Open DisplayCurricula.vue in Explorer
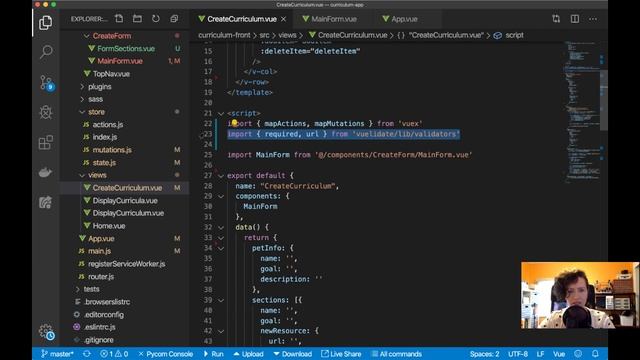This screenshot has width=640, height=360. coord(125,200)
